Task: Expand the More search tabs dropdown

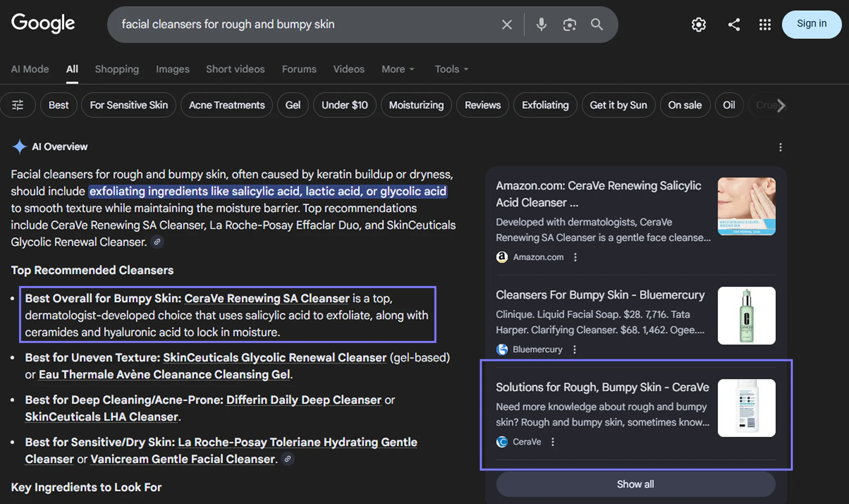Action: click(398, 69)
